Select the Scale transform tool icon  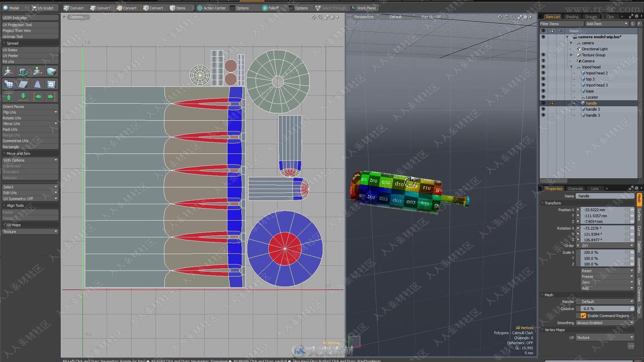(37, 71)
